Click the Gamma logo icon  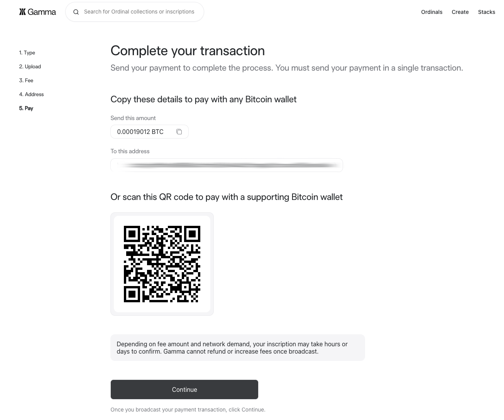coord(22,12)
